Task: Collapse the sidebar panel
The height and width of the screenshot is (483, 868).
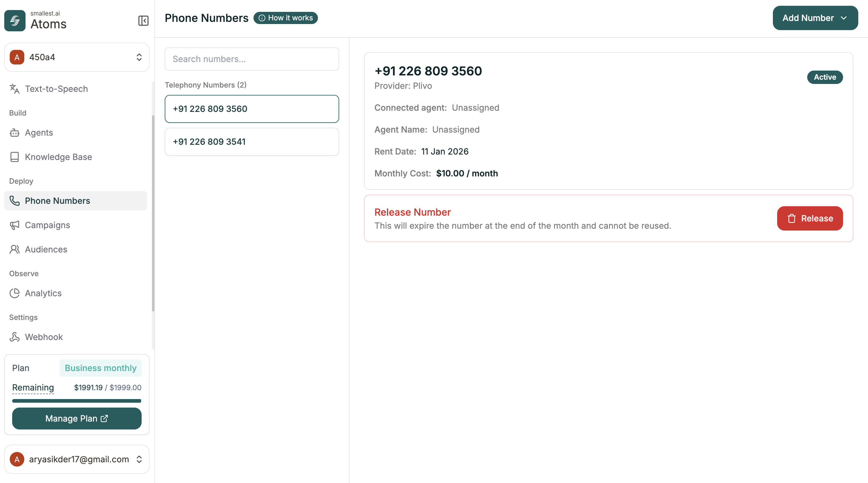Action: click(x=143, y=21)
